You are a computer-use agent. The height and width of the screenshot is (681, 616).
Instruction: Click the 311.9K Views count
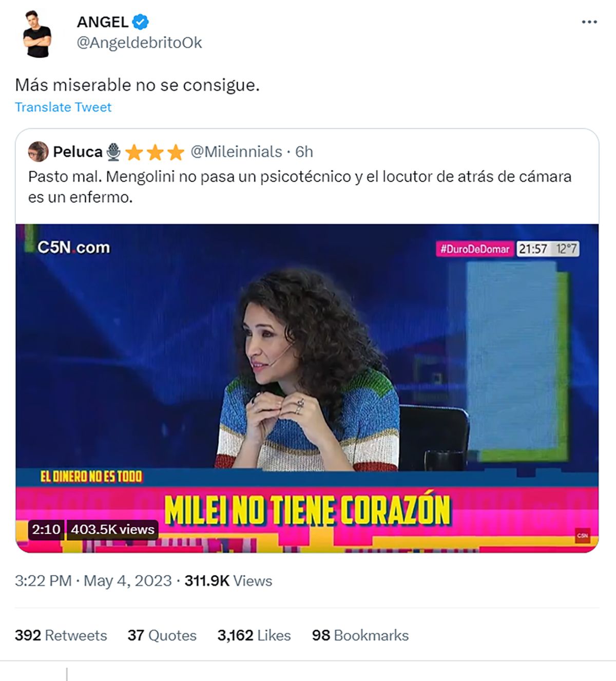(228, 581)
